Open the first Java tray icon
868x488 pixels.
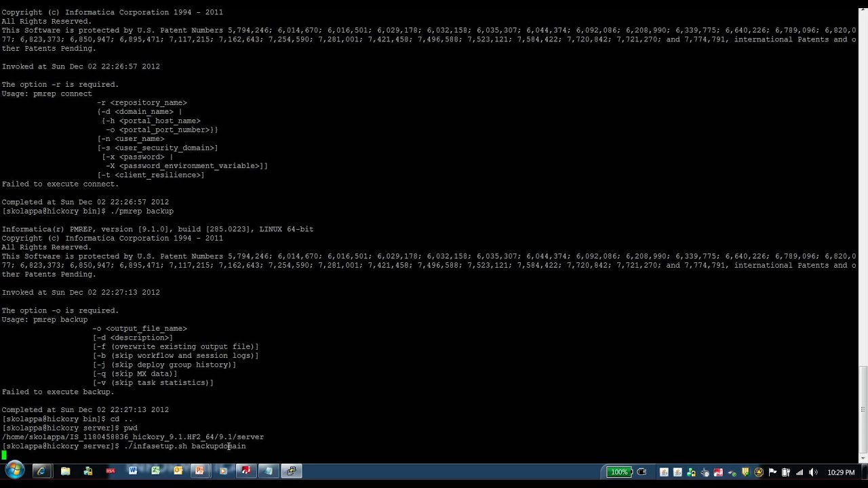pyautogui.click(x=664, y=472)
